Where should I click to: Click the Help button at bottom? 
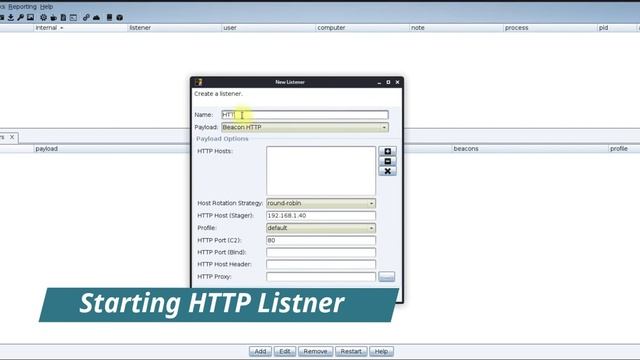pos(381,351)
